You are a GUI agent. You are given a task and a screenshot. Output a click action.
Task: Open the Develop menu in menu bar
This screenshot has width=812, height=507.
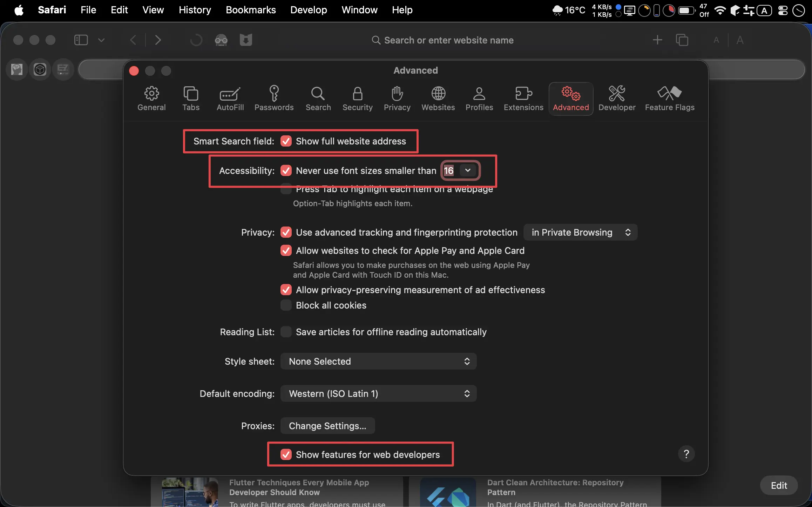click(x=308, y=10)
